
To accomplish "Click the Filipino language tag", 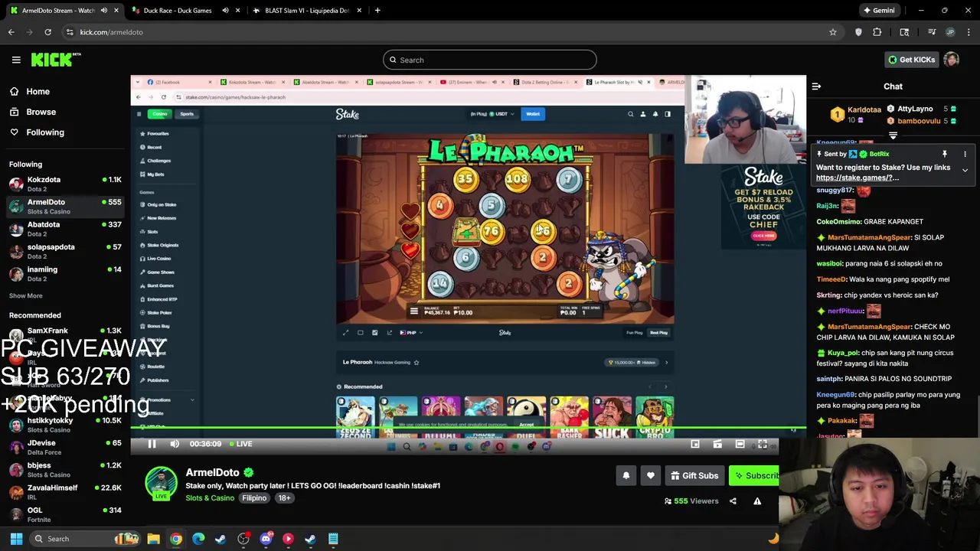I will click(x=254, y=498).
